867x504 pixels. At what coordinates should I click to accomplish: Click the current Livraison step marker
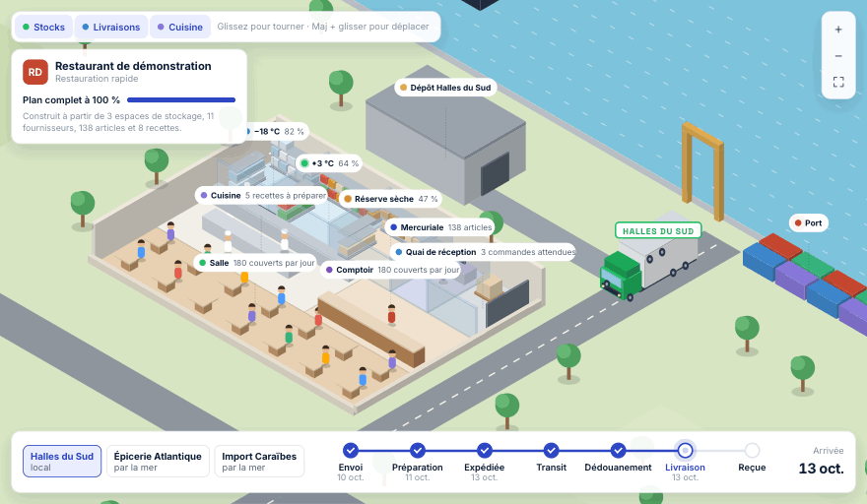pyautogui.click(x=685, y=451)
